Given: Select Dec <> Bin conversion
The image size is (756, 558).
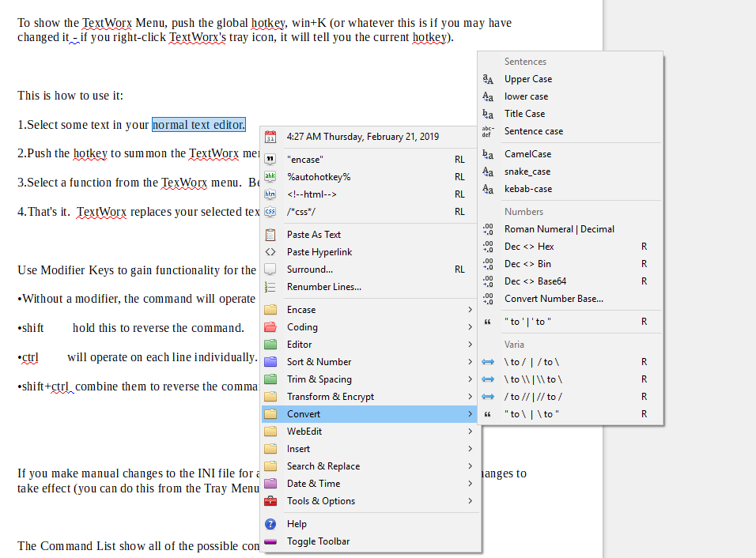Looking at the screenshot, I should coord(570,264).
